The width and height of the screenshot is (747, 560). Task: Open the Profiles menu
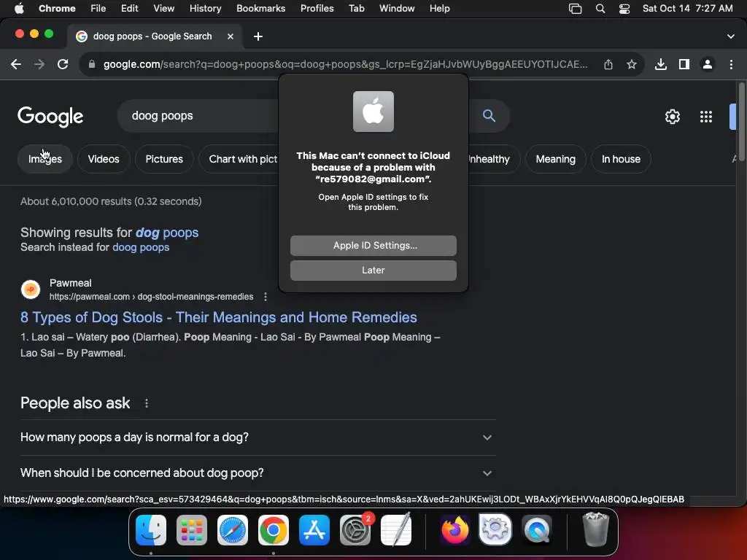(x=317, y=9)
